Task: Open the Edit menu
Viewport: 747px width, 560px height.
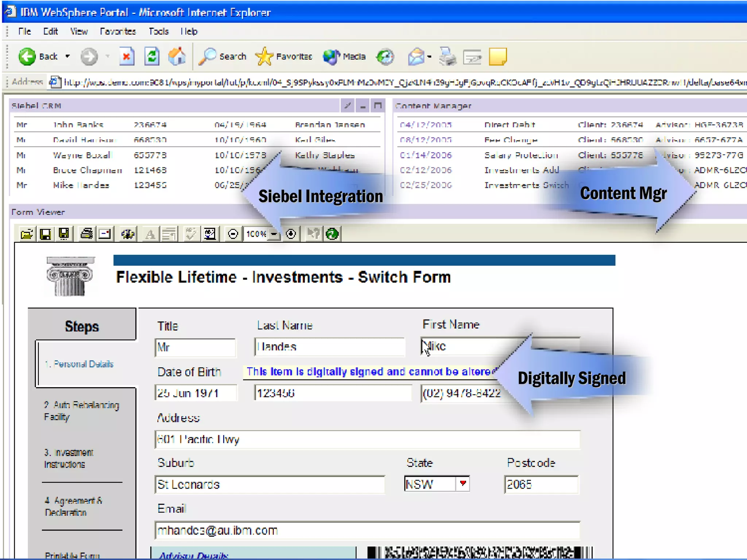Action: pos(50,31)
